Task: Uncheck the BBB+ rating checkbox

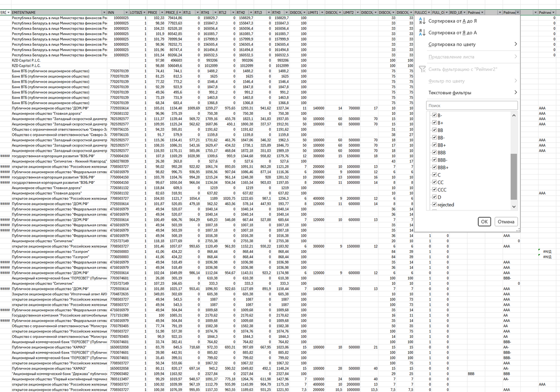Action: pyautogui.click(x=434, y=168)
